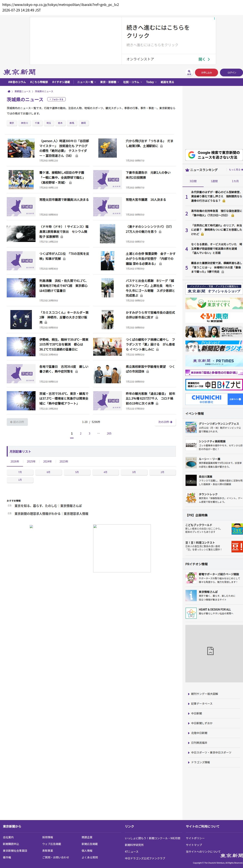Expand the Today dropdown menu

point(151,82)
